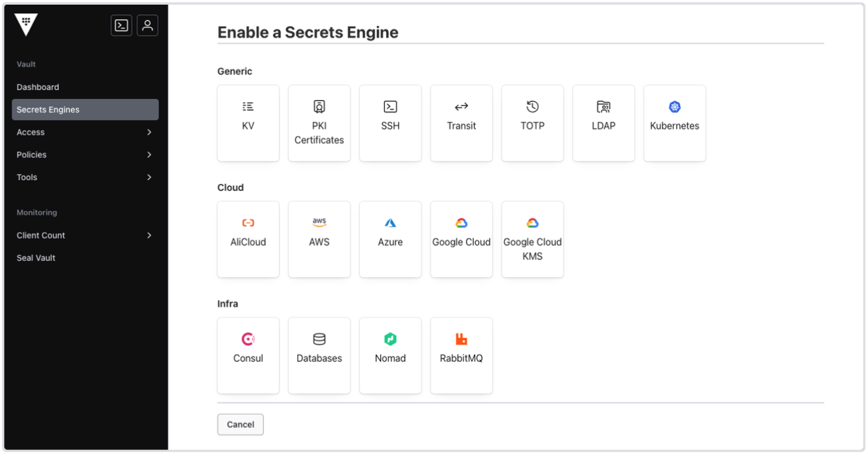Viewport: 868px width, 454px height.
Task: Select the AWS logo icon
Action: pos(319,223)
